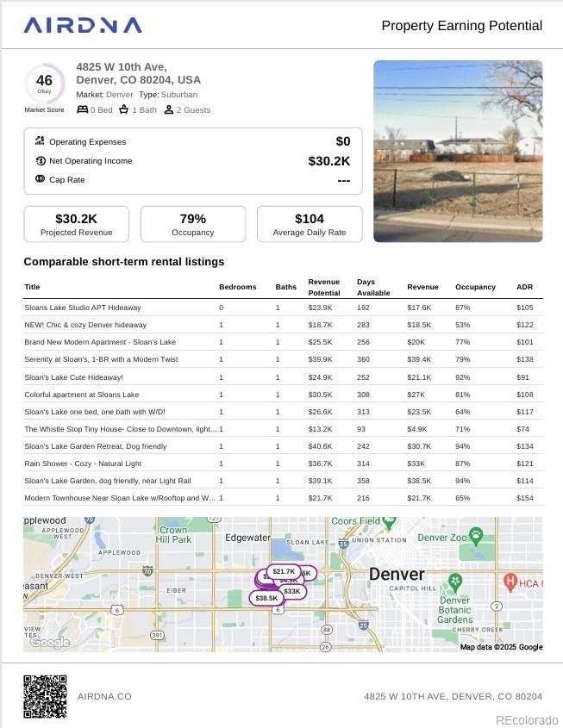Click the Google logo on map
Viewport: 563px width, 728px height.
click(x=49, y=642)
